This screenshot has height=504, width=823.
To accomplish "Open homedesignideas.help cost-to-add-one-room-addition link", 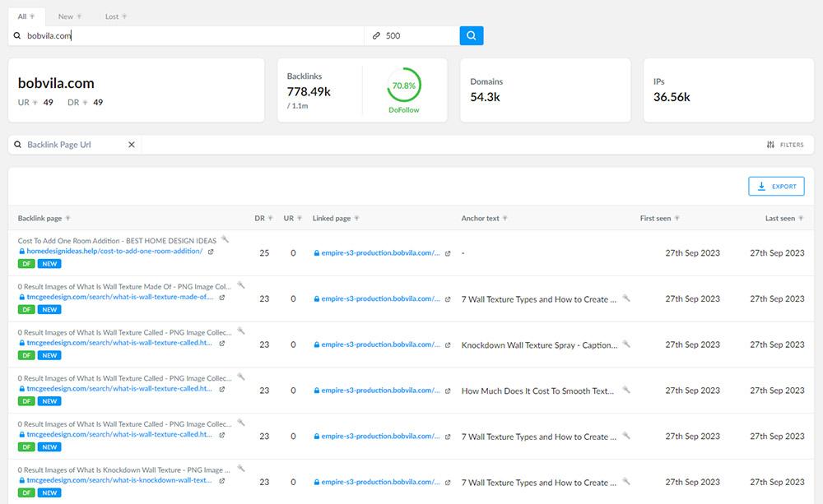I will pos(114,252).
